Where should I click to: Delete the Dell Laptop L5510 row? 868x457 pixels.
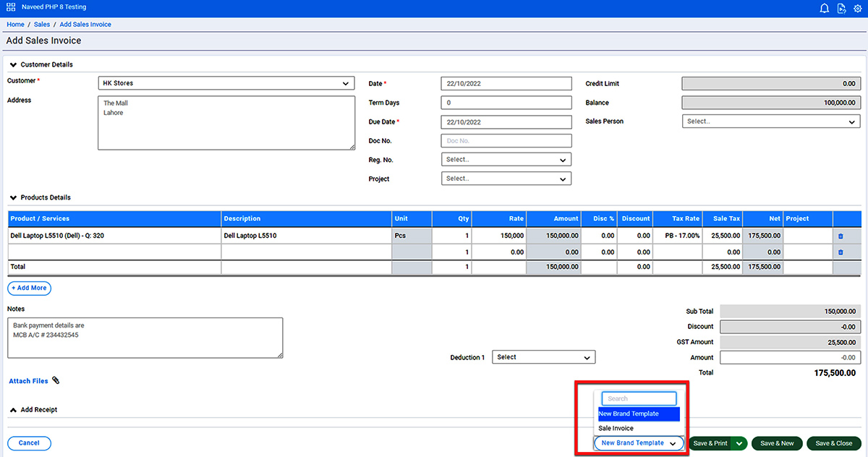click(841, 236)
